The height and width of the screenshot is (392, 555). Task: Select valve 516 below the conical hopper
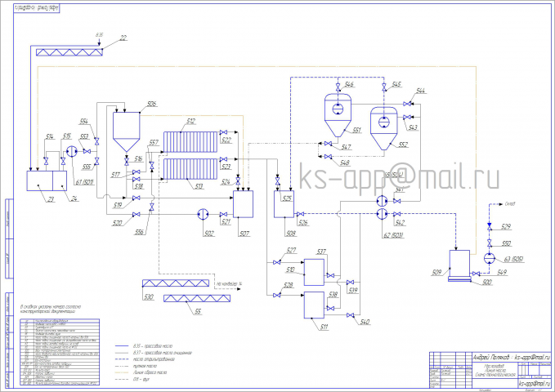pos(127,162)
